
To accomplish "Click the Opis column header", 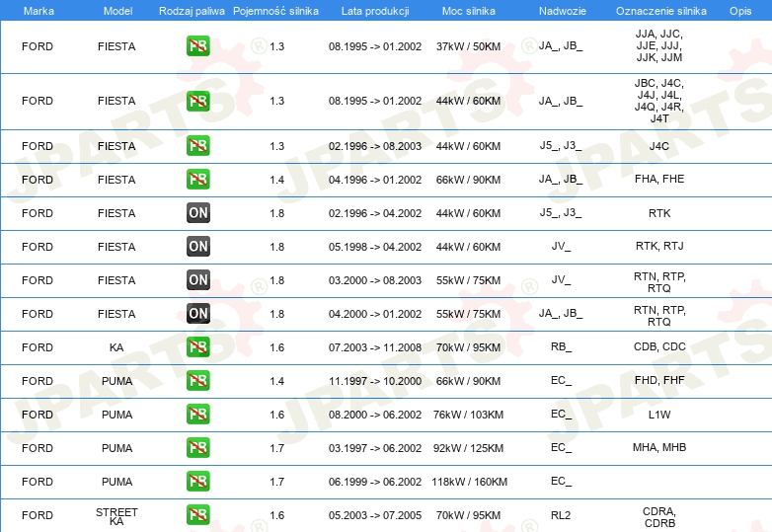I will (740, 11).
